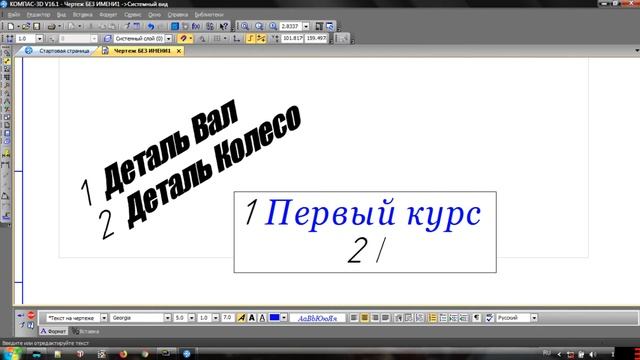Toggle italic text formatting
The width and height of the screenshot is (640, 360).
coord(241,318)
